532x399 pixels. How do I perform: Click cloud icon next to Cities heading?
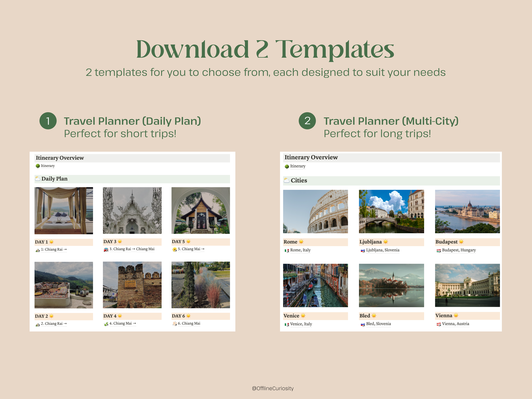point(286,180)
